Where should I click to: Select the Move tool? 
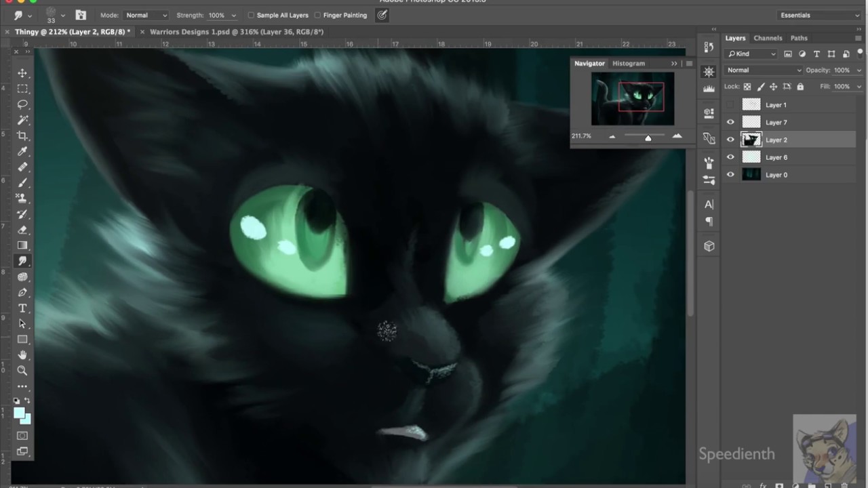pos(22,73)
